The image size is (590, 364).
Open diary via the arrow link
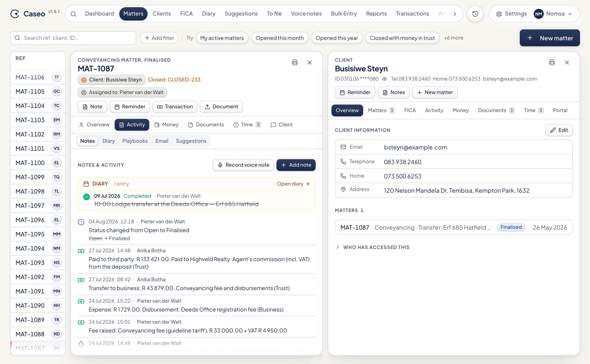293,184
